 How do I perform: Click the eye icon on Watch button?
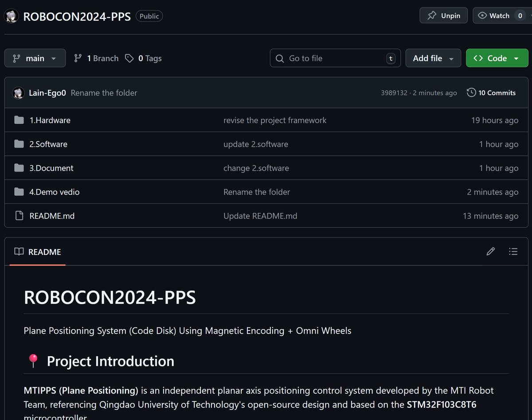pos(482,16)
